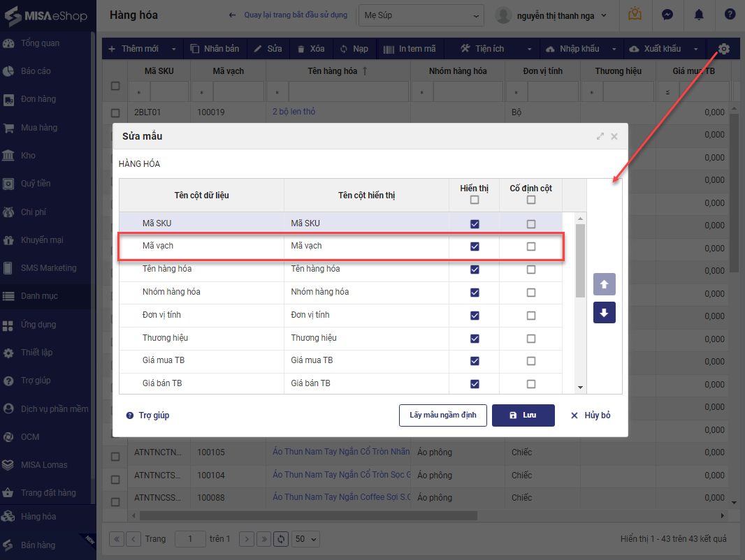Screen dimensions: 745x560
Task: Click the Lưu save button
Action: (x=523, y=415)
